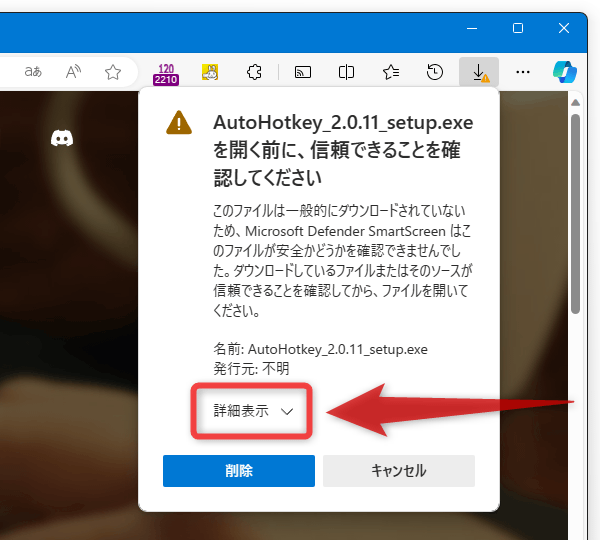The image size is (600, 540).
Task: Click the Discord logo on the webpage
Action: (62, 138)
